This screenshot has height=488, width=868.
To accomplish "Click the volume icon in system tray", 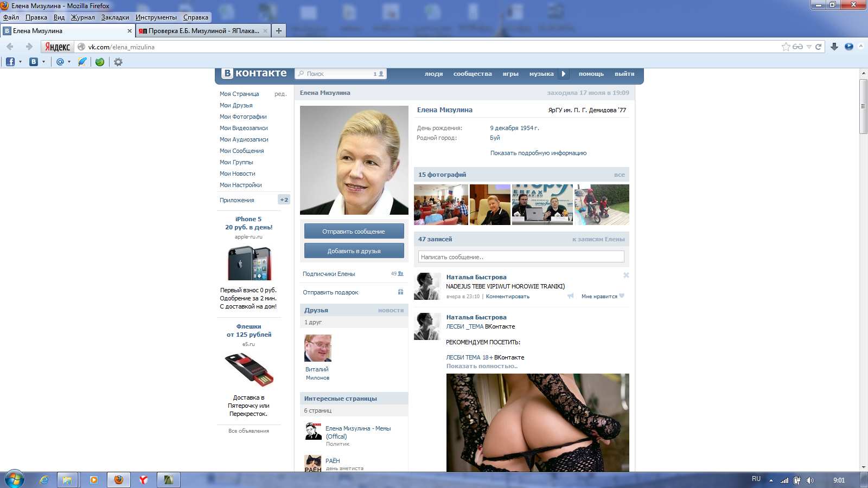I will pyautogui.click(x=810, y=480).
